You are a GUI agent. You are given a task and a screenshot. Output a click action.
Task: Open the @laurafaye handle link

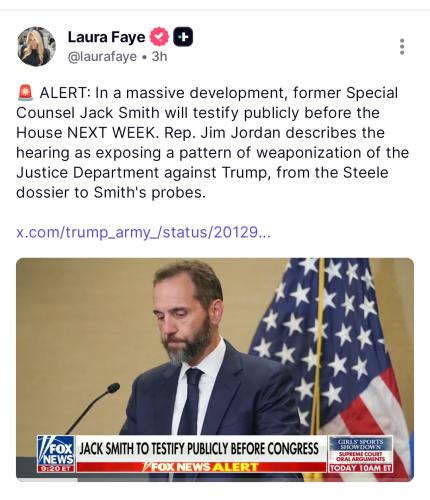[102, 57]
